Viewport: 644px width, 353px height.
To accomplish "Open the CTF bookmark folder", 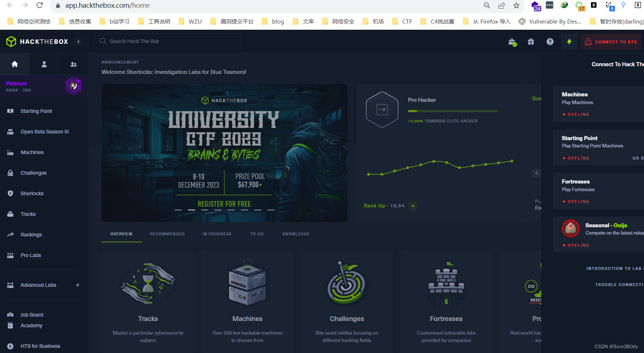I will click(402, 21).
